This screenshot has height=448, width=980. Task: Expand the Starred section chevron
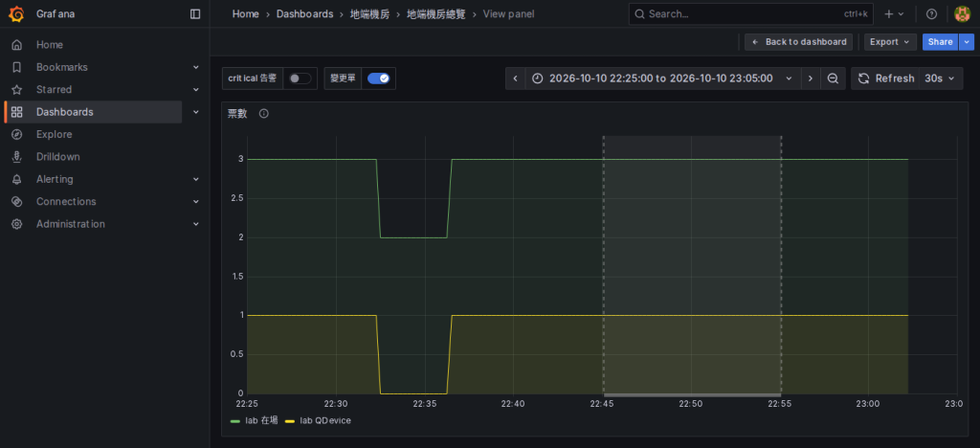point(195,90)
